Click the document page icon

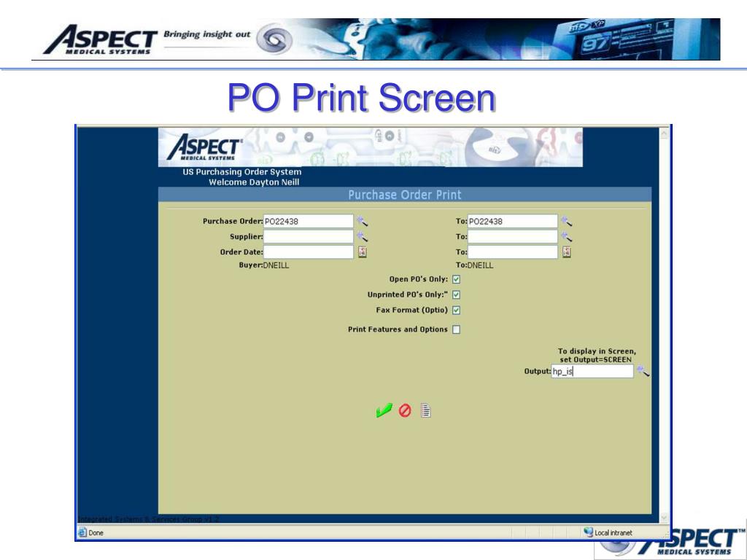coord(426,411)
